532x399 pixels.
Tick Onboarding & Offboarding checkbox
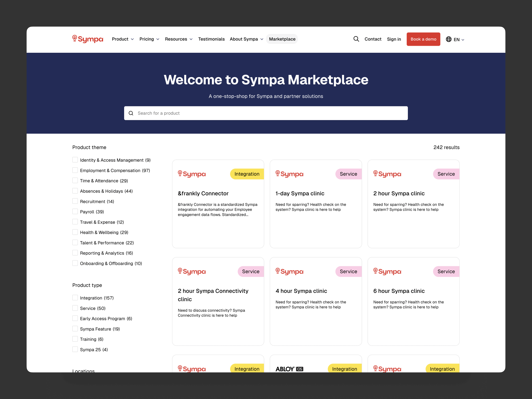coord(75,263)
